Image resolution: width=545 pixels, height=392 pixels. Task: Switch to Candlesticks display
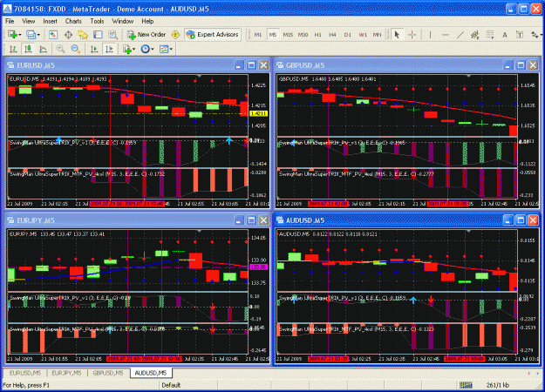tap(28, 50)
